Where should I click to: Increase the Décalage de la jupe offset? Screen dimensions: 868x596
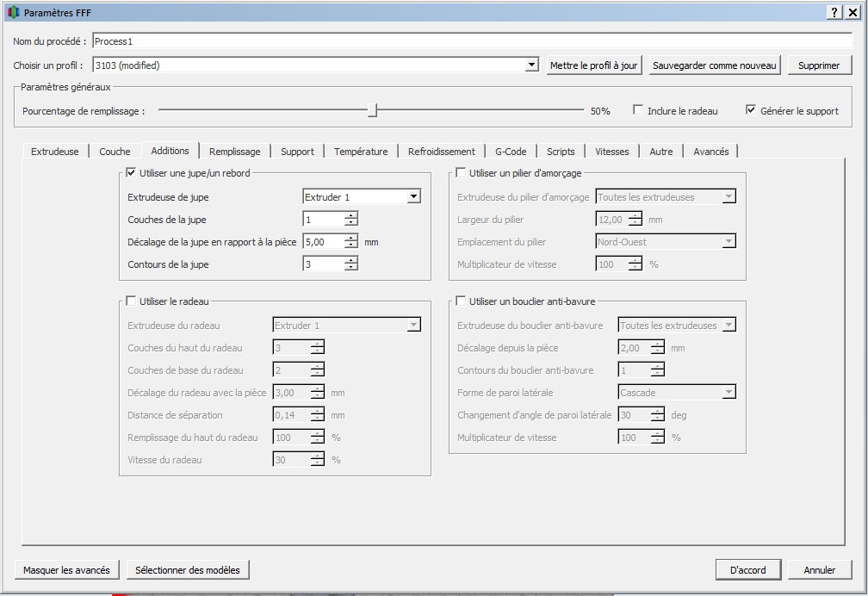click(350, 239)
